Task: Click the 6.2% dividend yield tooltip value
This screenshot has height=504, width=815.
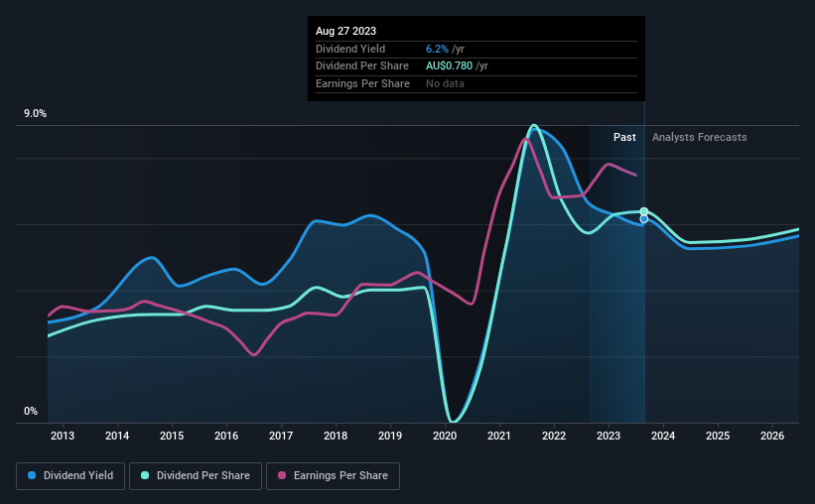Action: 437,49
